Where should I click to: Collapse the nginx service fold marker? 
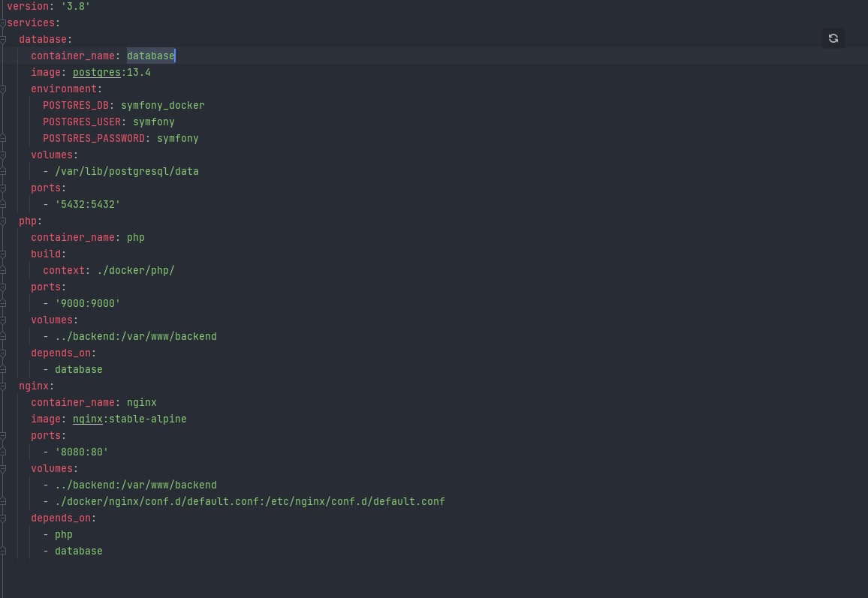coord(3,386)
